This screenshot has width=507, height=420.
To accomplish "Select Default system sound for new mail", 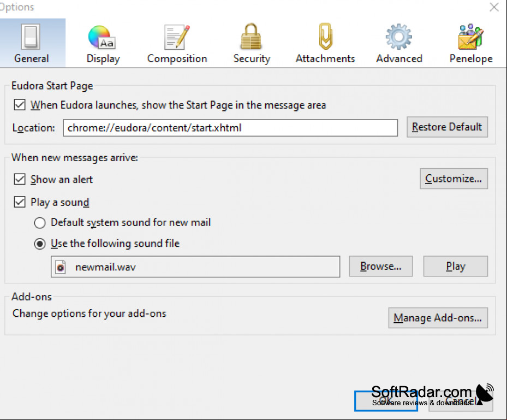I will [x=40, y=223].
